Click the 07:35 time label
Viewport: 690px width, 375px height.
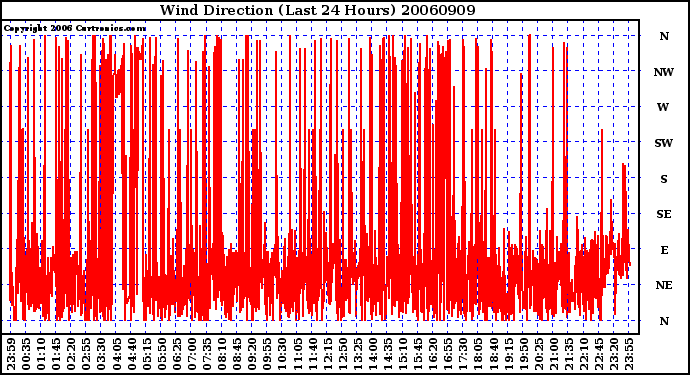click(207, 354)
